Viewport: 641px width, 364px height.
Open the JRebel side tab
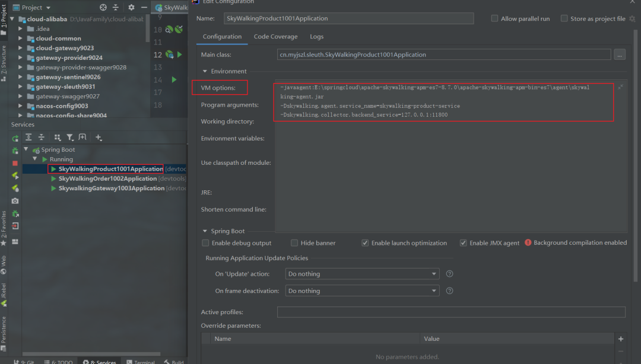(x=4, y=294)
